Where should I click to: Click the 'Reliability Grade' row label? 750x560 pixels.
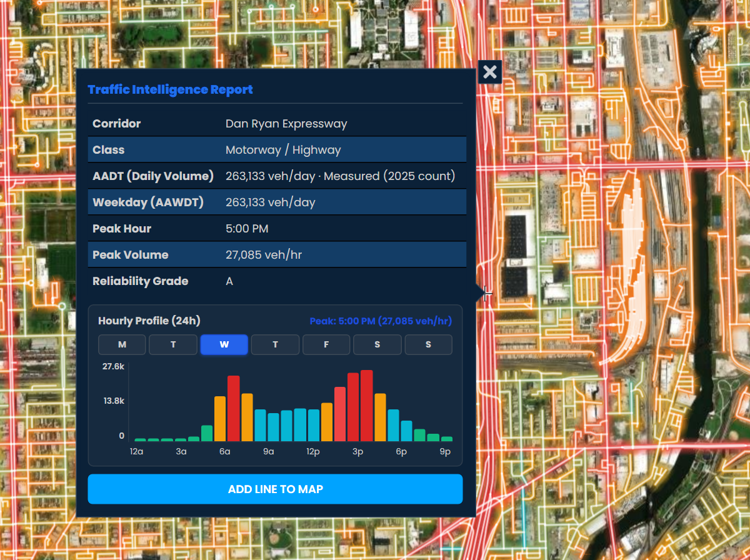[x=141, y=281]
